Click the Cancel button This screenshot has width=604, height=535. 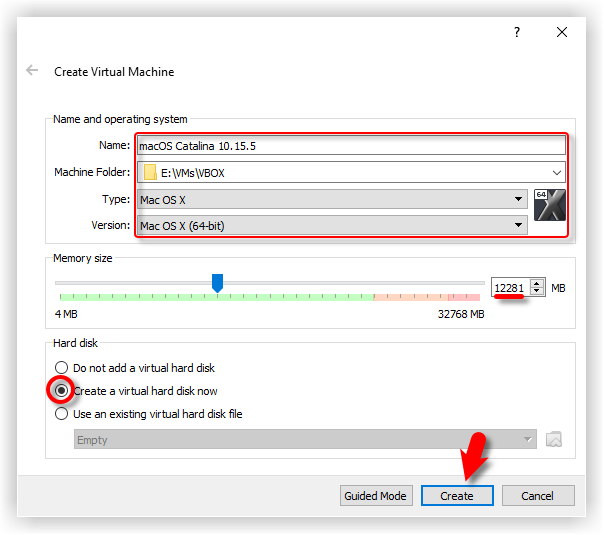[537, 496]
